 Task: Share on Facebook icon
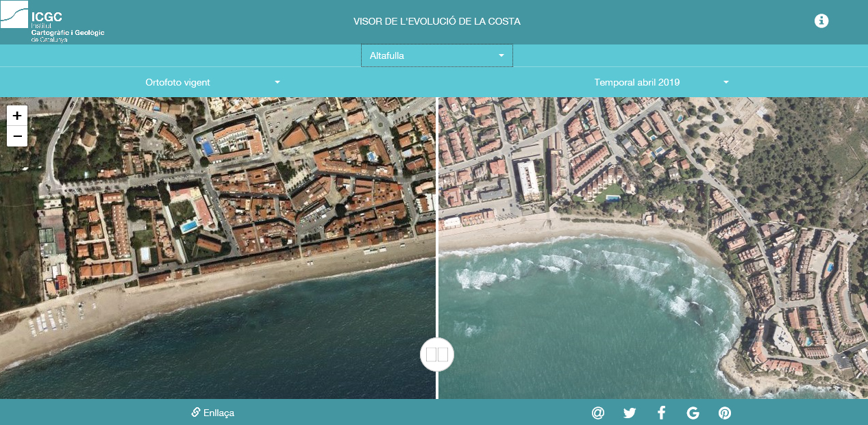[x=661, y=413]
